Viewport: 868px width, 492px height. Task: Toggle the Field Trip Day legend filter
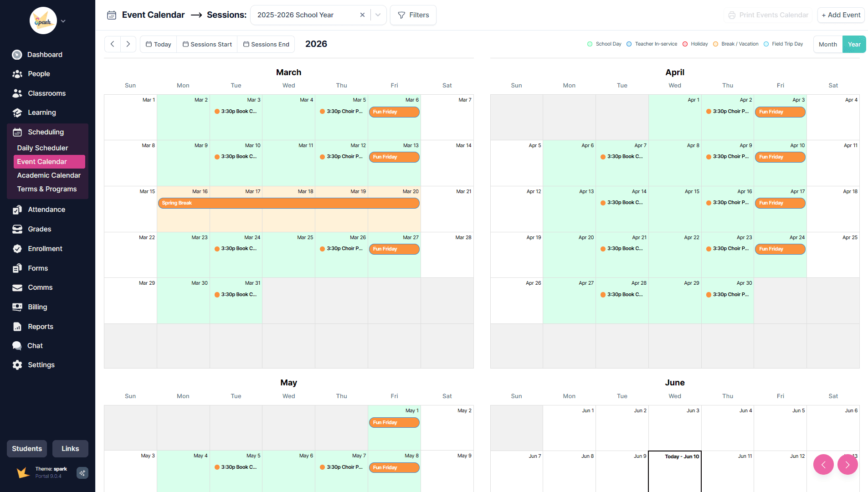783,44
